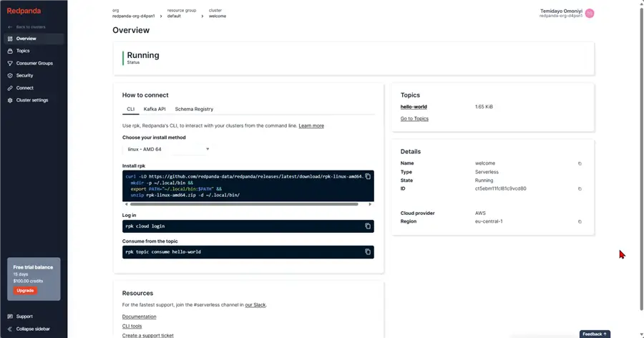
Task: Click the AWS cloud provider value
Action: point(480,213)
